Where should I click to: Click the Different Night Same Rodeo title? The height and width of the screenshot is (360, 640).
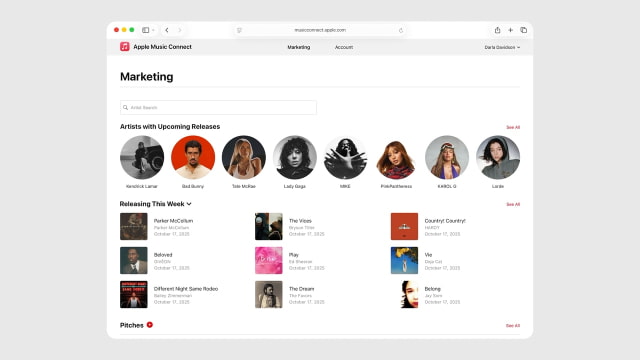pyautogui.click(x=186, y=289)
